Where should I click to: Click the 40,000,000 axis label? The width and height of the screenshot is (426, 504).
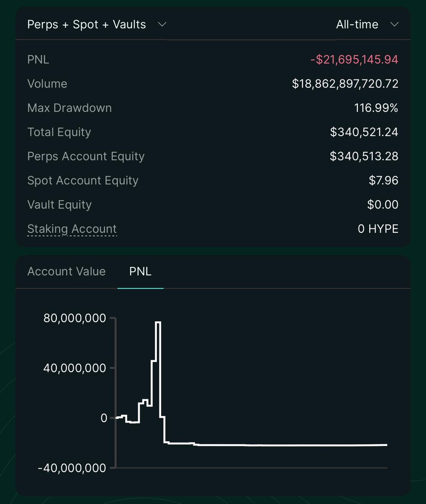(74, 368)
